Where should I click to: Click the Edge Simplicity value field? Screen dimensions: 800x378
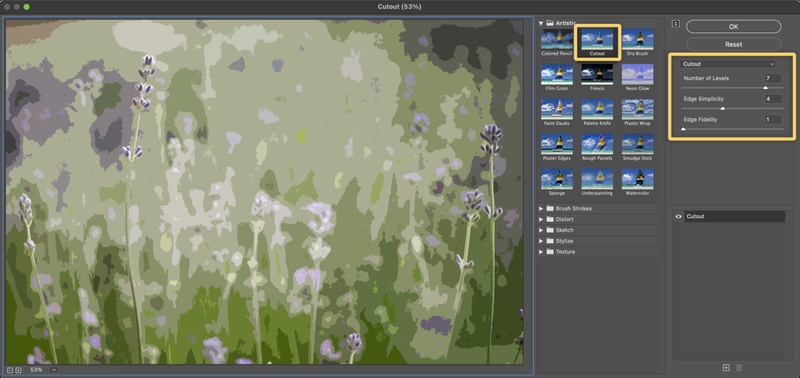click(773, 99)
